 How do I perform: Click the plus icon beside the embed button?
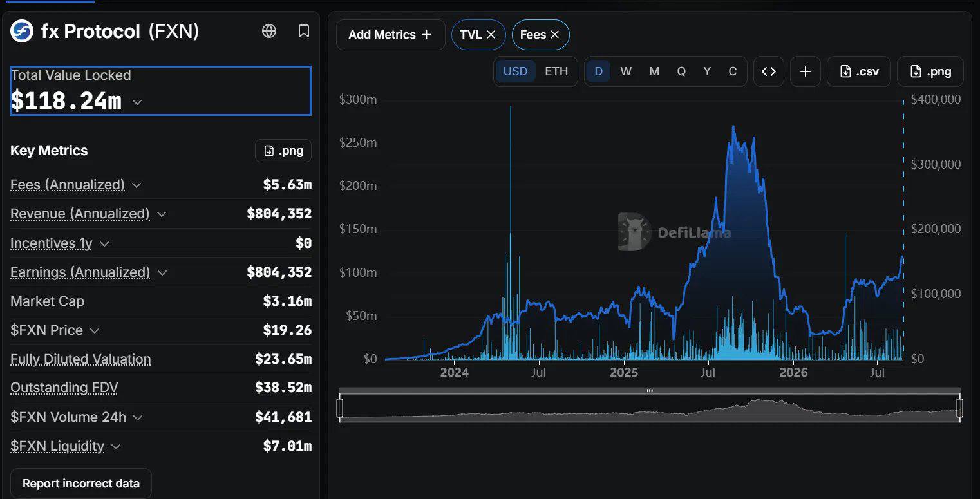click(x=806, y=71)
